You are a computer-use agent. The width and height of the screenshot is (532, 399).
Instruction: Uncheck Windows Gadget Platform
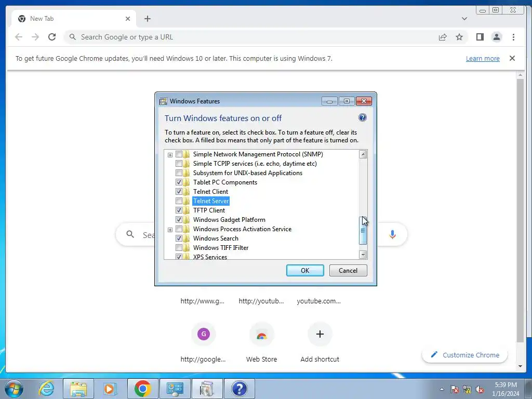point(179,220)
